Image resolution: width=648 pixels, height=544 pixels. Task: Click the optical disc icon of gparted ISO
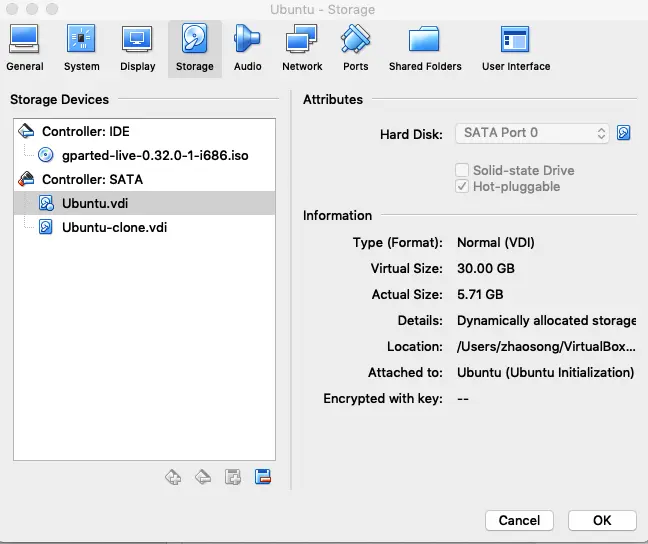pyautogui.click(x=45, y=155)
